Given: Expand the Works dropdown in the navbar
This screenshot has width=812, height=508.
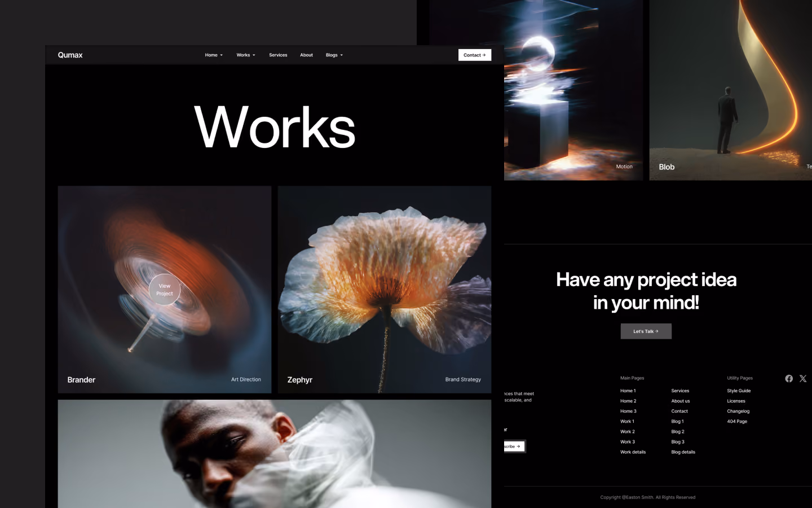Looking at the screenshot, I should [x=246, y=55].
